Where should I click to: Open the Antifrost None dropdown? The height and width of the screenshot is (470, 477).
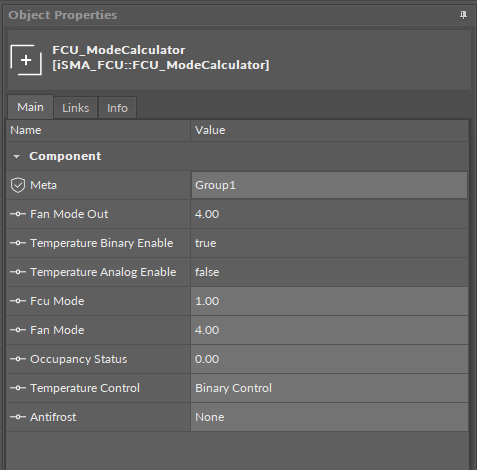click(329, 417)
